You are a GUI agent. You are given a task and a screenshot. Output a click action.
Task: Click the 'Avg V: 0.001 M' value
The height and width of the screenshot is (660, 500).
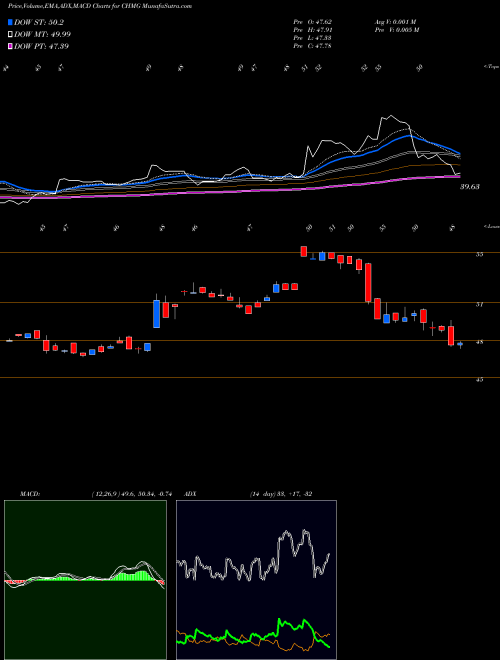tap(396, 22)
